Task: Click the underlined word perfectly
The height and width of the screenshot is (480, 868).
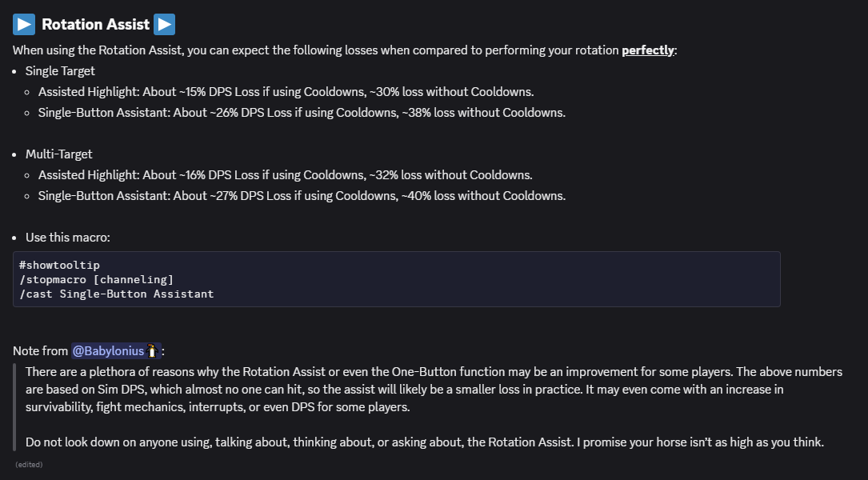Action: point(648,50)
